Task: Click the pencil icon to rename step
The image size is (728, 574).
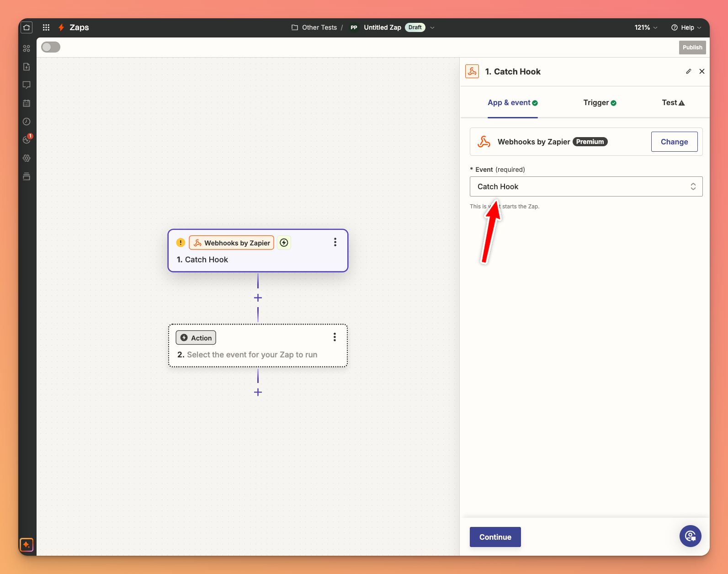Action: (688, 71)
